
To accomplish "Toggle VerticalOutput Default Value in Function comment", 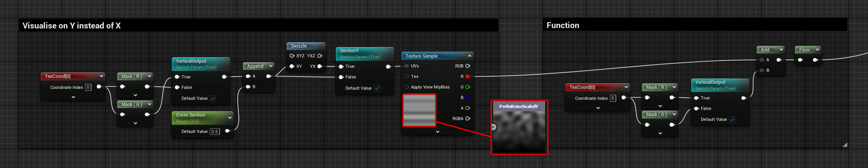I will point(732,120).
